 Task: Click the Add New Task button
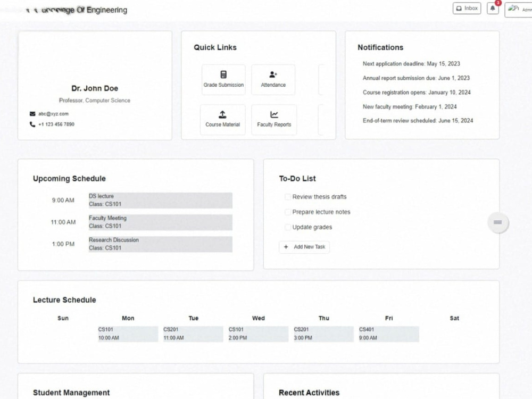pyautogui.click(x=304, y=247)
